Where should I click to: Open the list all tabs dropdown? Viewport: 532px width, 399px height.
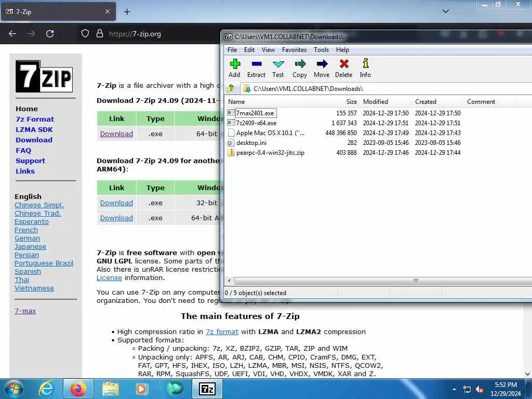coord(446,11)
